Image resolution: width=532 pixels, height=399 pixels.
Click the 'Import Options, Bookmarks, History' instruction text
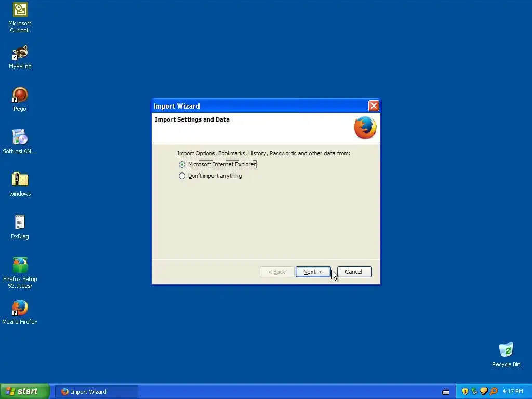pos(263,153)
